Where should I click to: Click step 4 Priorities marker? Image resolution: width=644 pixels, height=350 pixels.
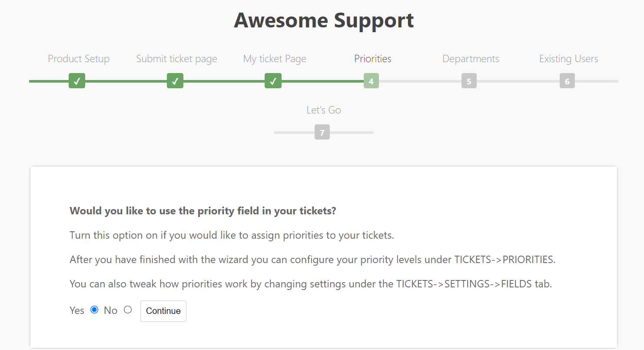click(x=371, y=81)
